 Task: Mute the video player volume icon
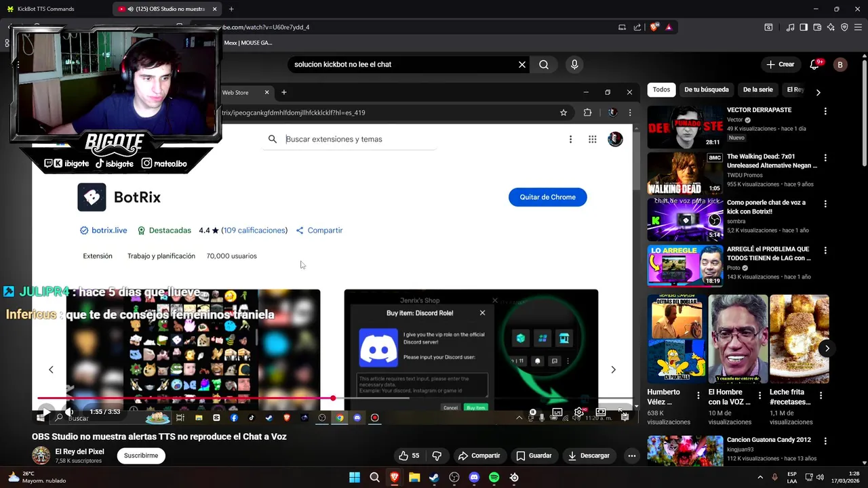click(x=69, y=411)
